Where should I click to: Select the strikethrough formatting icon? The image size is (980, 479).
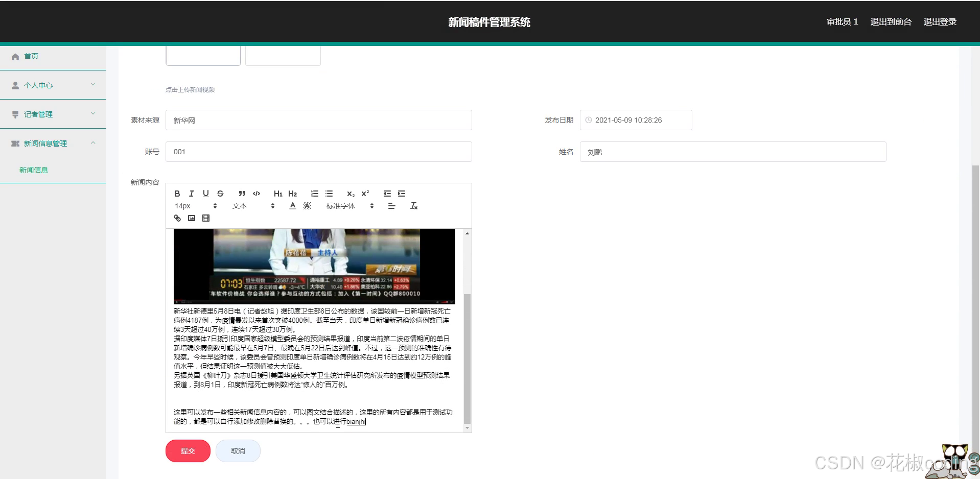(220, 194)
